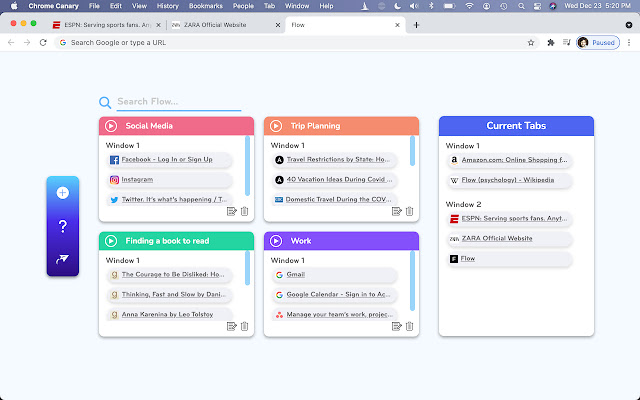Delete the Work flow with trash icon
This screenshot has width=640, height=400.
[x=409, y=326]
